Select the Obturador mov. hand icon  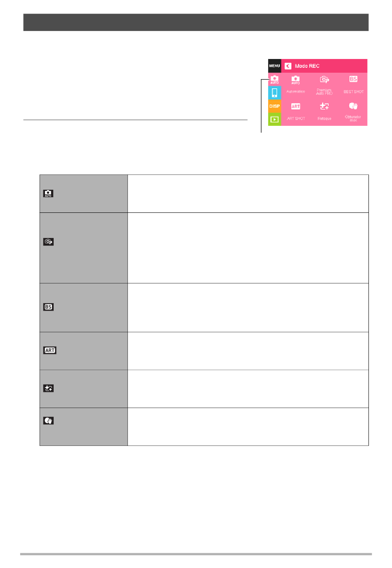(x=353, y=106)
